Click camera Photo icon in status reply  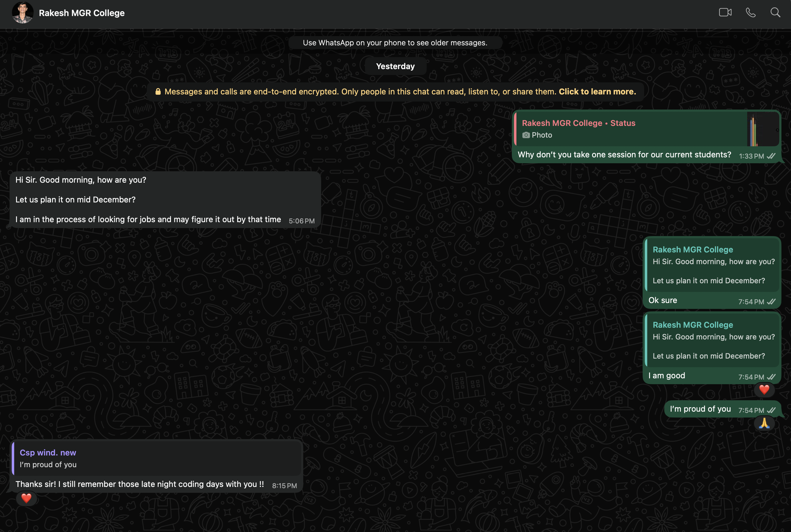coord(526,135)
